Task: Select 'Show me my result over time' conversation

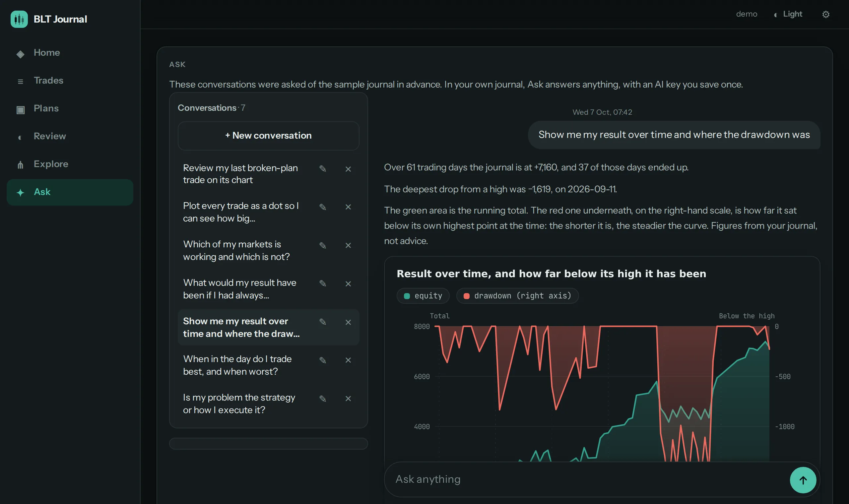Action: click(x=241, y=327)
